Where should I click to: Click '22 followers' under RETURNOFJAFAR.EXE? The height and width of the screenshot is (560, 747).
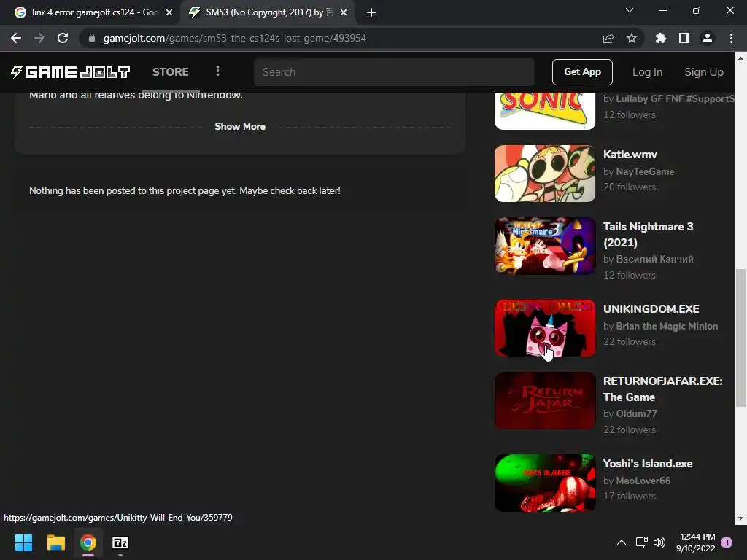click(630, 429)
